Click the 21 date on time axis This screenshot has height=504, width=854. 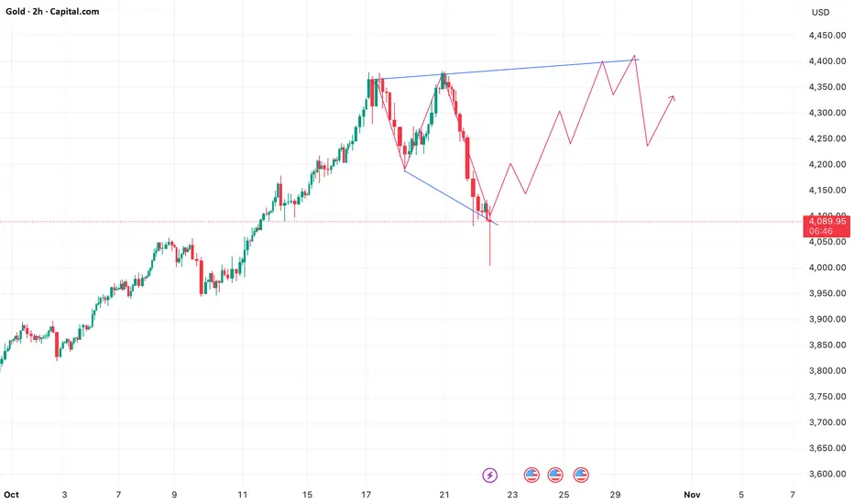pos(443,494)
